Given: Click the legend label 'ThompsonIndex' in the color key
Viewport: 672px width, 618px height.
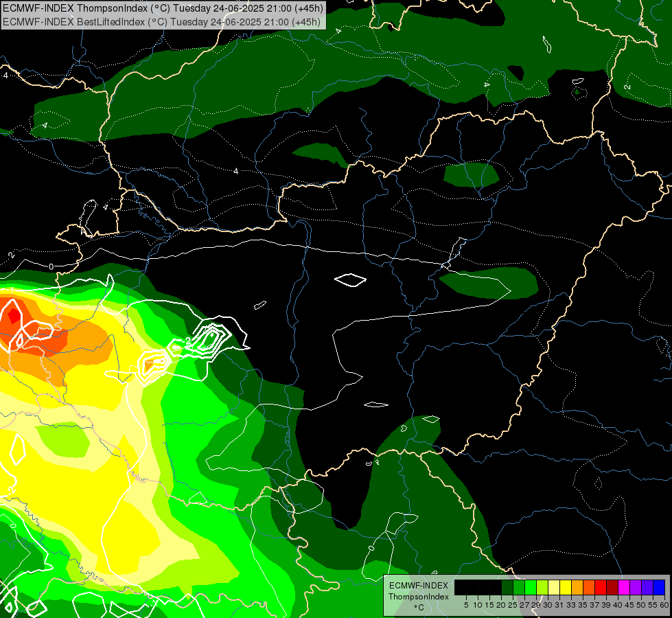Looking at the screenshot, I should point(418,597).
